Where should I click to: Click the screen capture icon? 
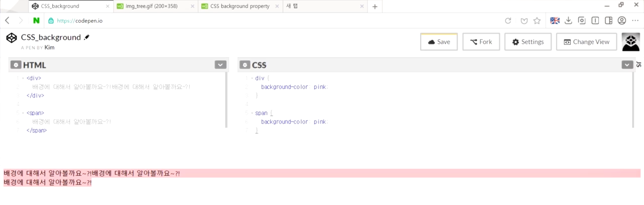pos(581,20)
